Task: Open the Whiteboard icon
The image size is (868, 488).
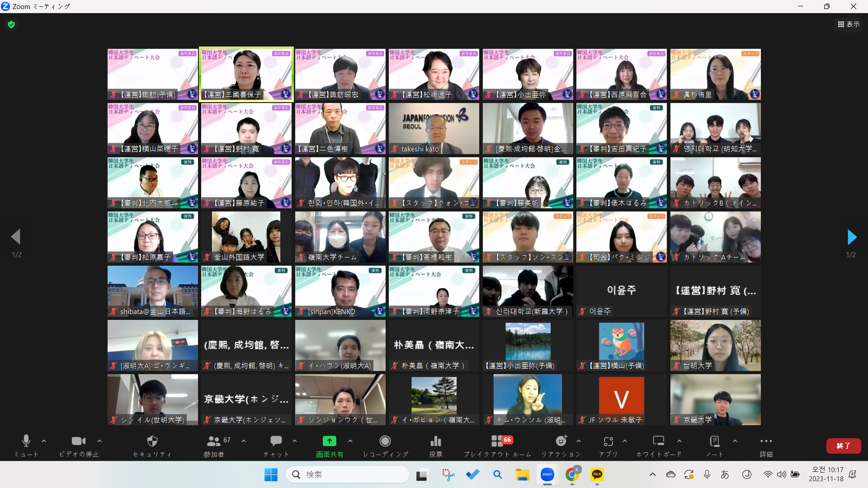Action: [658, 441]
